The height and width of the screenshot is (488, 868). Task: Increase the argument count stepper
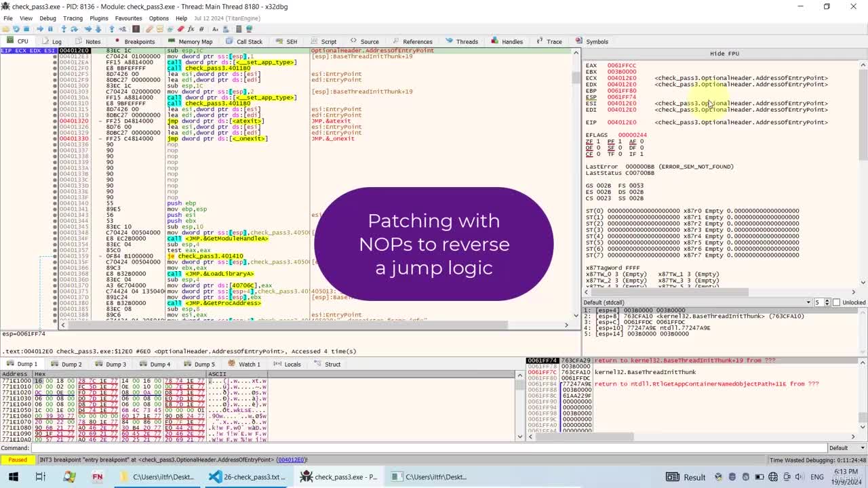(827, 300)
